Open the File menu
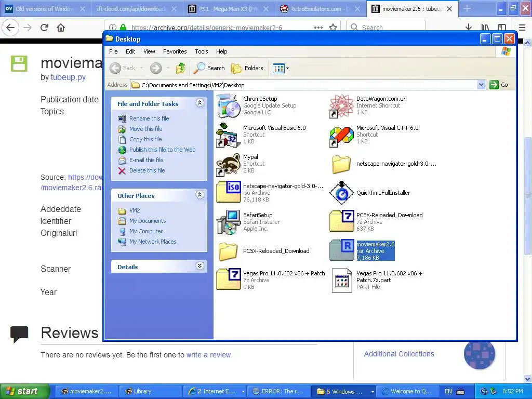532x399 pixels. [113, 51]
